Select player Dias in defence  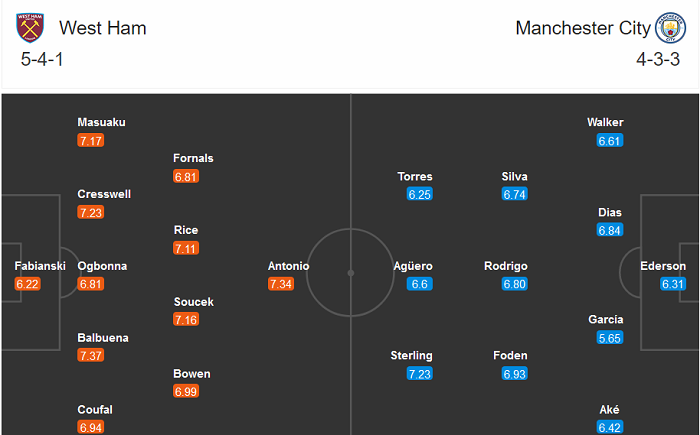point(610,212)
